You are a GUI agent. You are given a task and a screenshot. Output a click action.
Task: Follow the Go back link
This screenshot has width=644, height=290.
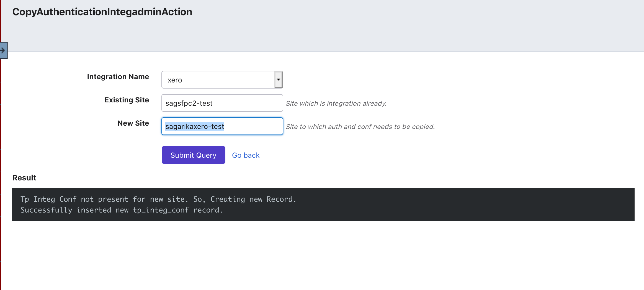[x=246, y=155]
